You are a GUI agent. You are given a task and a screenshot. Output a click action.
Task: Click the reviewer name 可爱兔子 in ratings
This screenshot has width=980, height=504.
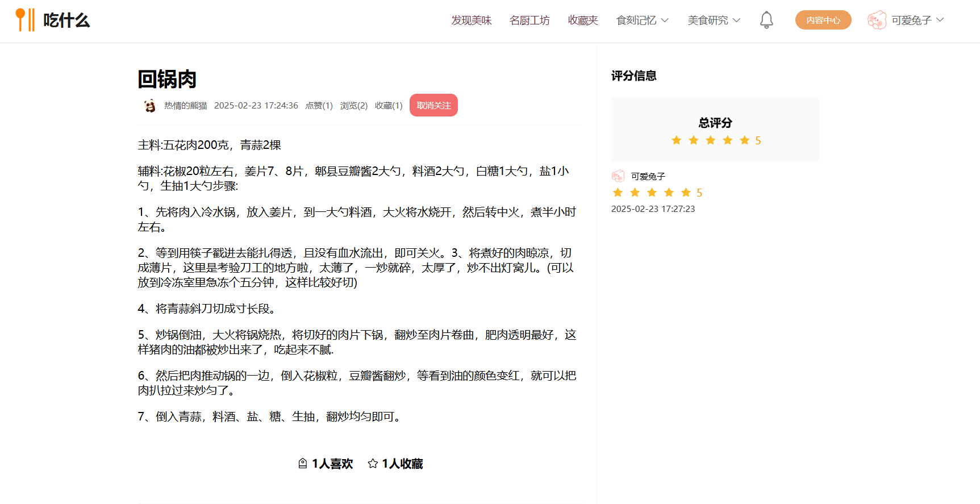tap(648, 177)
